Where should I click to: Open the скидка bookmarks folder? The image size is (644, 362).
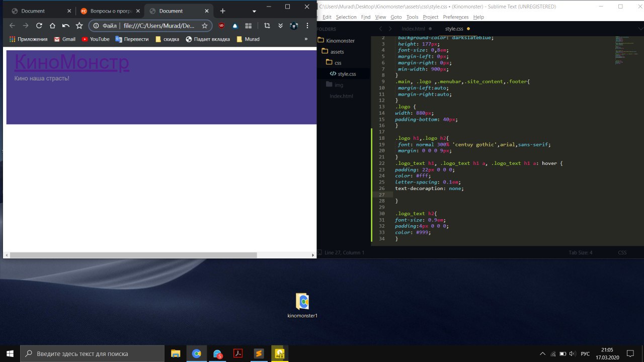point(167,39)
